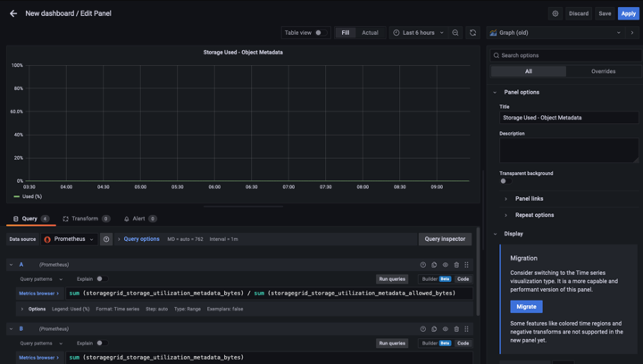
Task: Open the Last 6 hours time picker
Action: tap(419, 33)
